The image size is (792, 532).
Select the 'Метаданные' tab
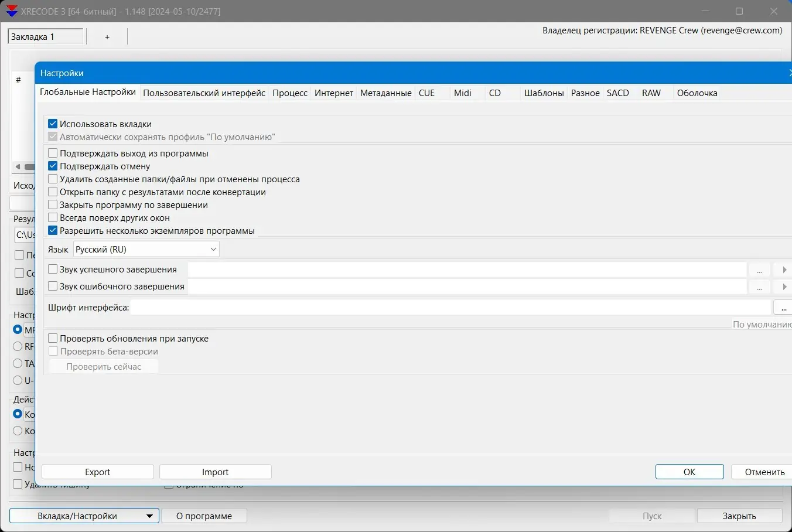point(386,93)
